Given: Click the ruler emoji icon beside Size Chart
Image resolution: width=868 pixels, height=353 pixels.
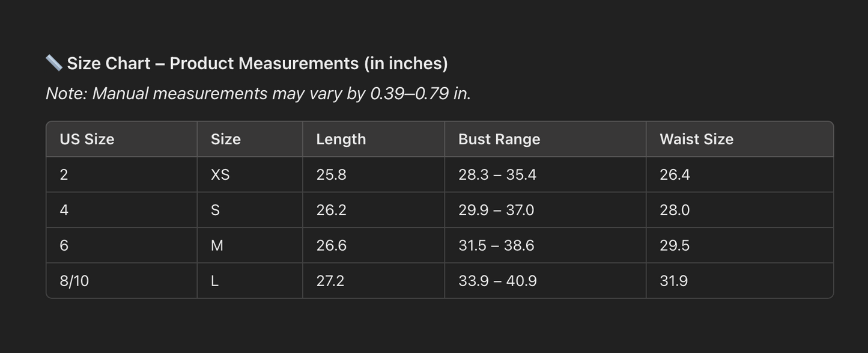Looking at the screenshot, I should (x=54, y=63).
